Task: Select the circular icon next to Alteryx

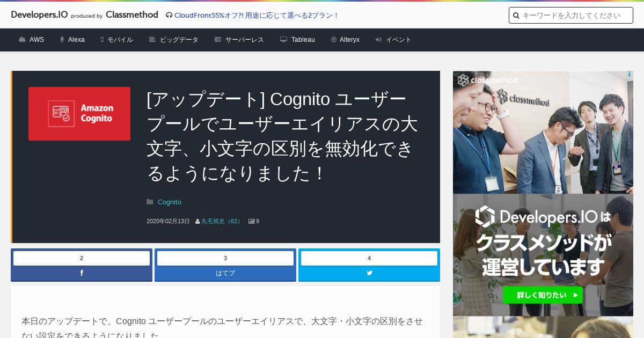Action: pyautogui.click(x=334, y=40)
